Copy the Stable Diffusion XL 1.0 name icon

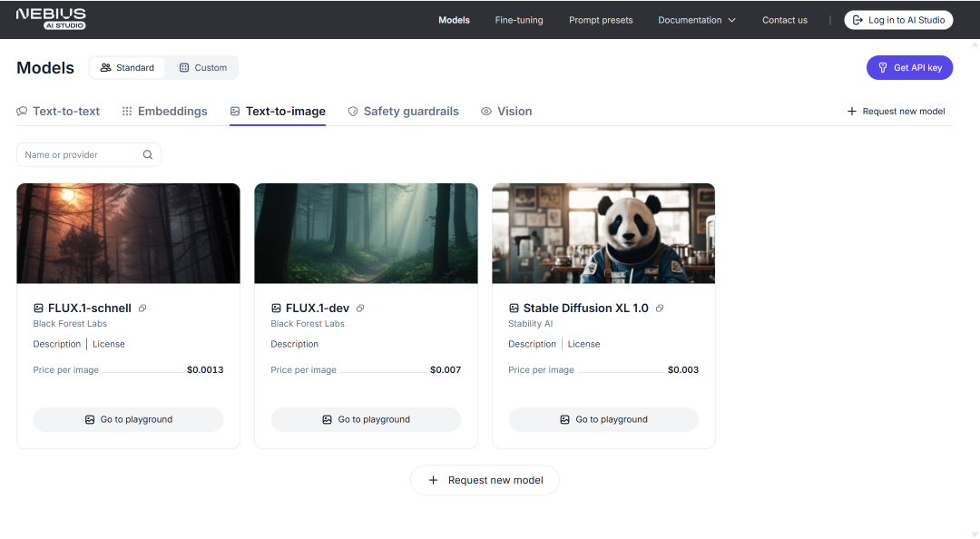pyautogui.click(x=660, y=309)
